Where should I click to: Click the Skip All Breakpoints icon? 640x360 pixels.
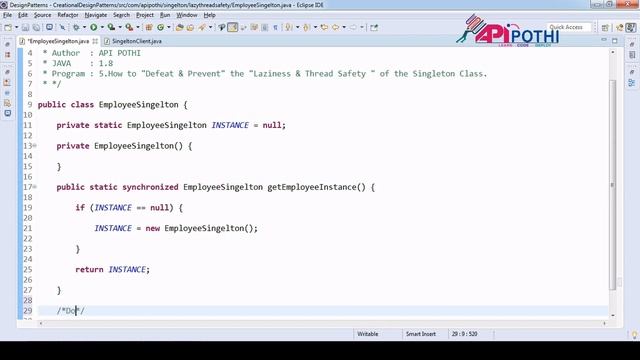[x=62, y=27]
